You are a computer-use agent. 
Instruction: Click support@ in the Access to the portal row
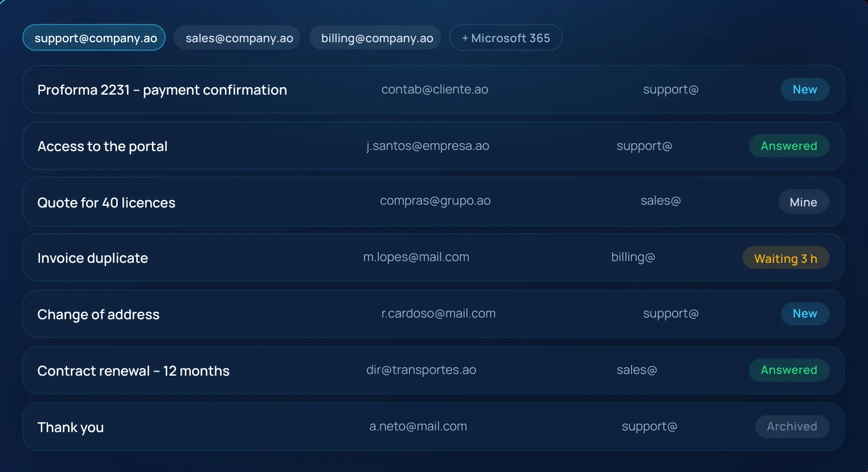pos(644,146)
